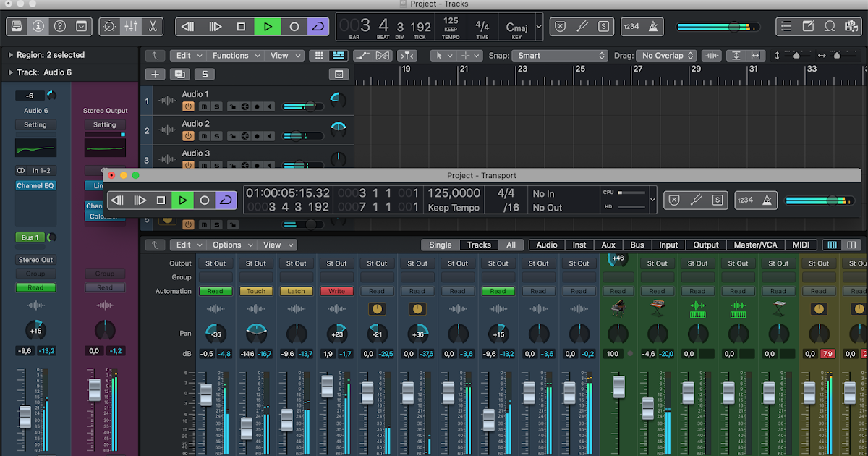Click record in the main control bar
Image resolution: width=868 pixels, height=456 pixels.
[x=294, y=27]
